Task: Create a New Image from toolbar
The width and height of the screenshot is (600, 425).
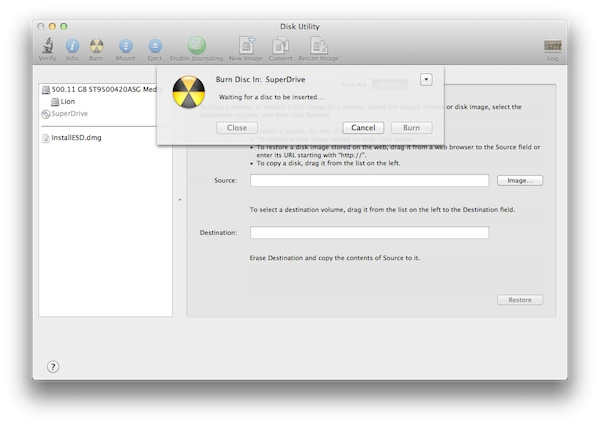Action: pyautogui.click(x=245, y=45)
